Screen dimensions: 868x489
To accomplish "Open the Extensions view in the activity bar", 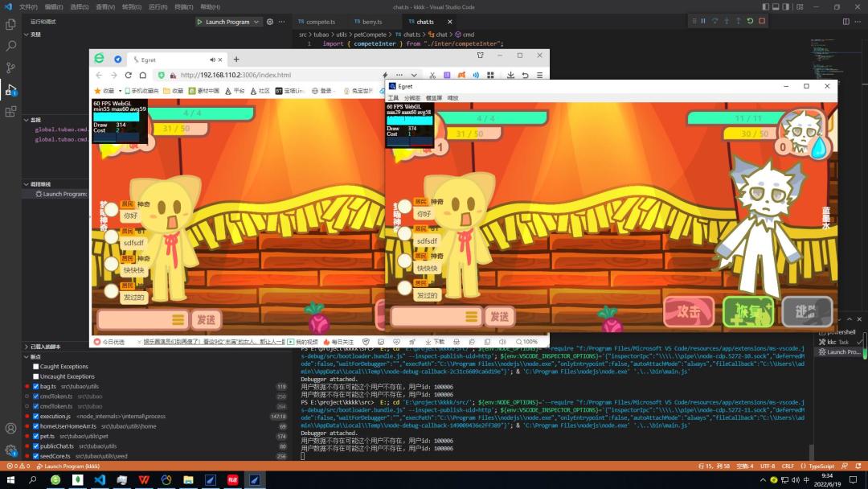I will point(10,111).
